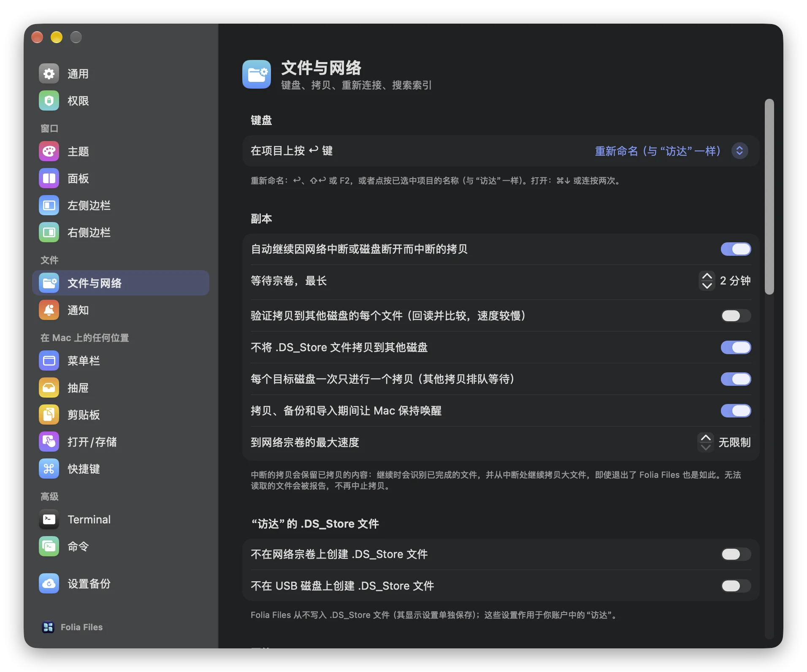Open the 重新命名 return-key action dropdown
807x672 pixels.
(671, 151)
